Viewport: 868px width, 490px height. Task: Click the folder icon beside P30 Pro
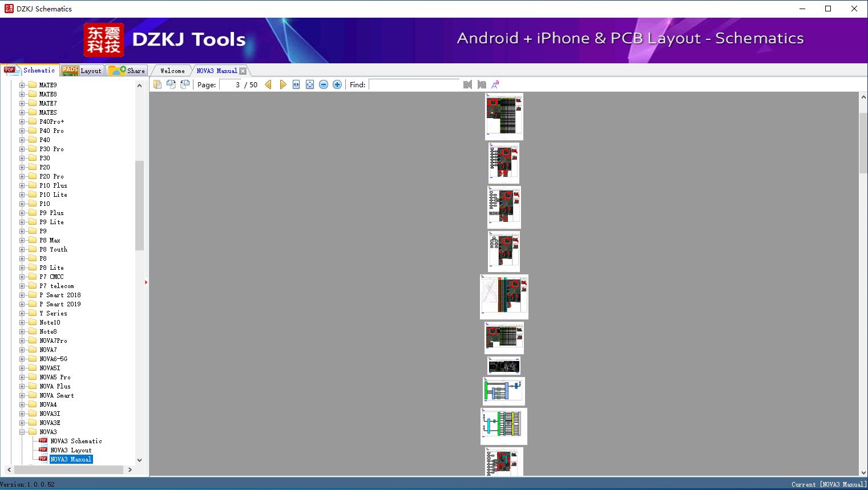coord(33,149)
